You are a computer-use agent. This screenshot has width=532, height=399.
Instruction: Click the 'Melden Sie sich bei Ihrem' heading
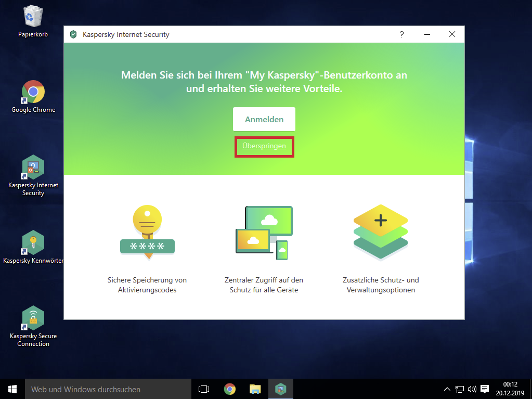(x=264, y=82)
